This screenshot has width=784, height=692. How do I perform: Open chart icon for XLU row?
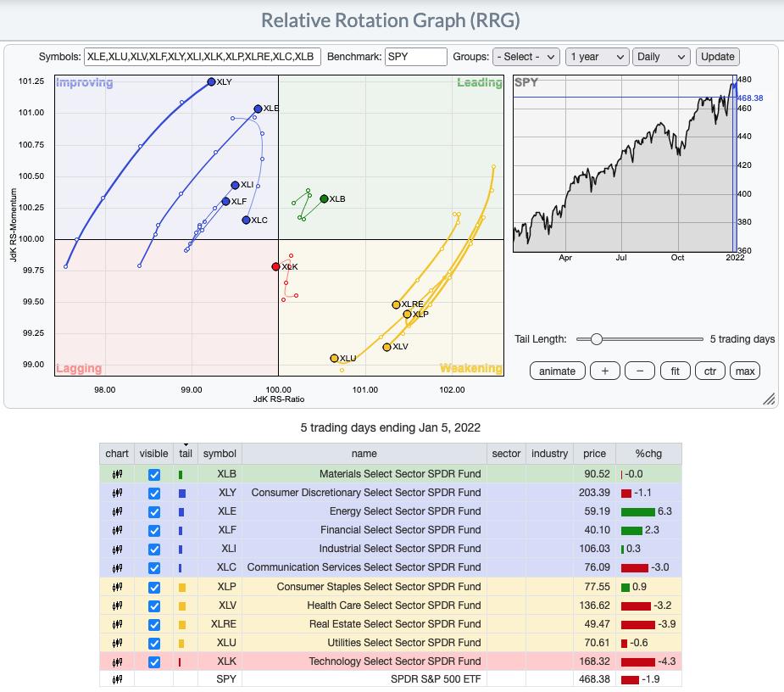tap(117, 643)
